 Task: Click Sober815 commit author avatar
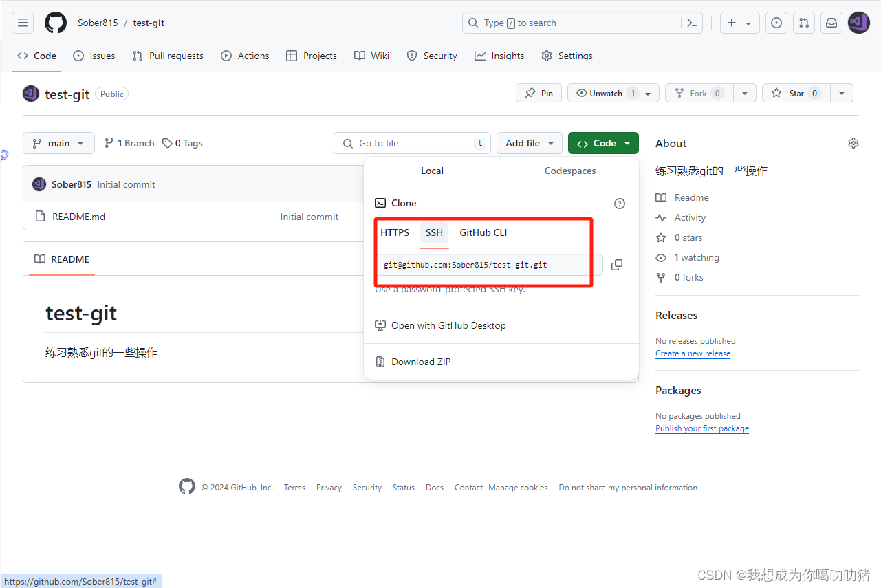click(x=39, y=184)
